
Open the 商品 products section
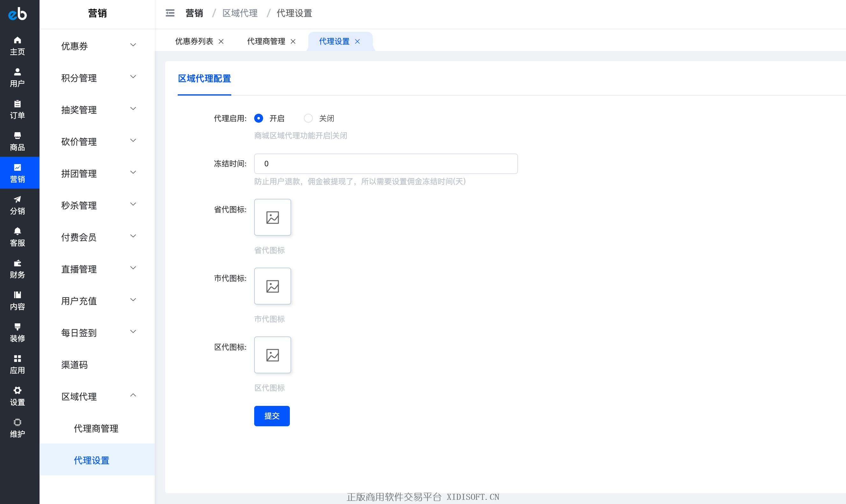point(17,141)
